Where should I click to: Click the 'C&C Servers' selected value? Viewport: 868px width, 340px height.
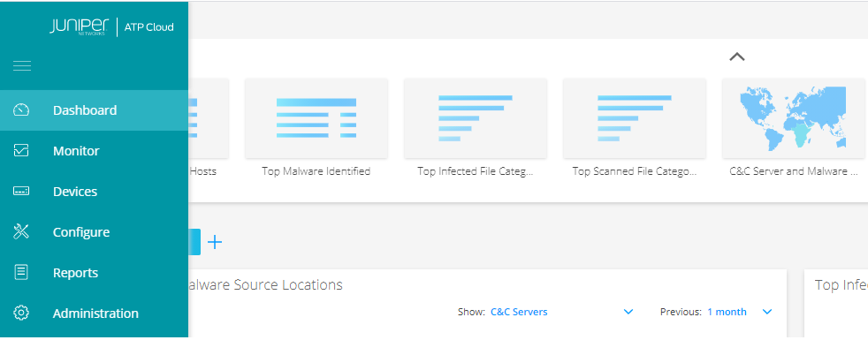[x=519, y=312]
